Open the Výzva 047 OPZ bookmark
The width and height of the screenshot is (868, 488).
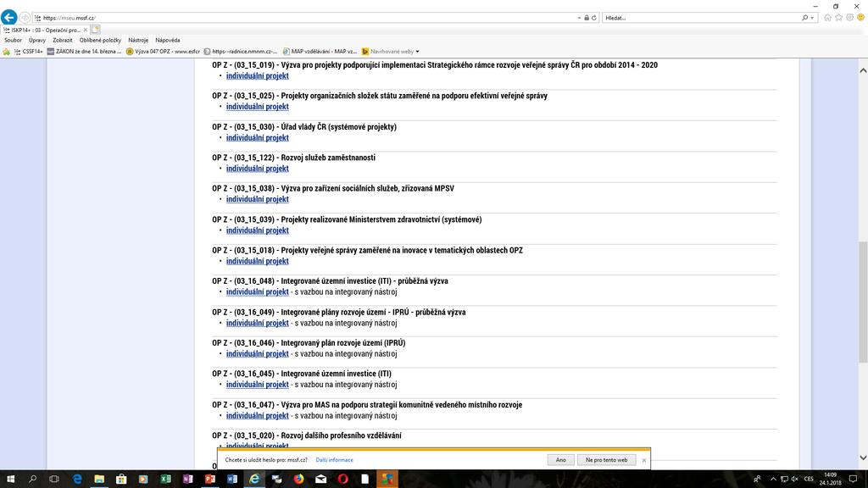point(164,52)
